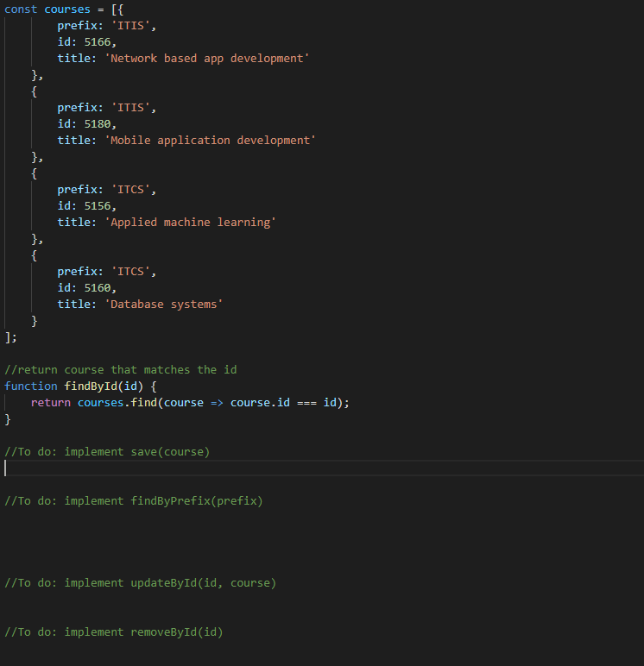Viewport: 644px width, 666px height.
Task: Click string 'Applied machine learning'
Action: [x=191, y=223]
